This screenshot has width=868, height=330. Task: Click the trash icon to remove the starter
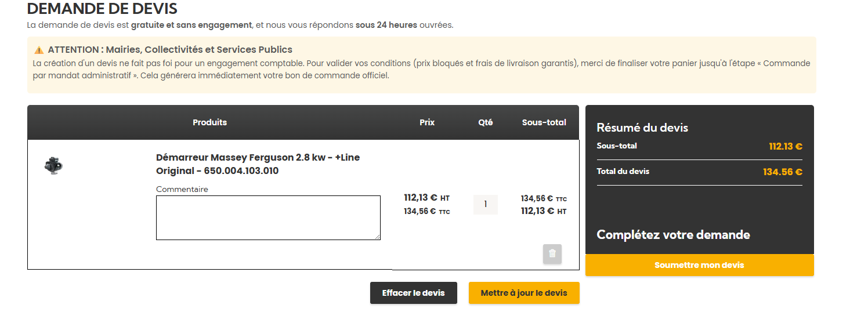pos(552,253)
